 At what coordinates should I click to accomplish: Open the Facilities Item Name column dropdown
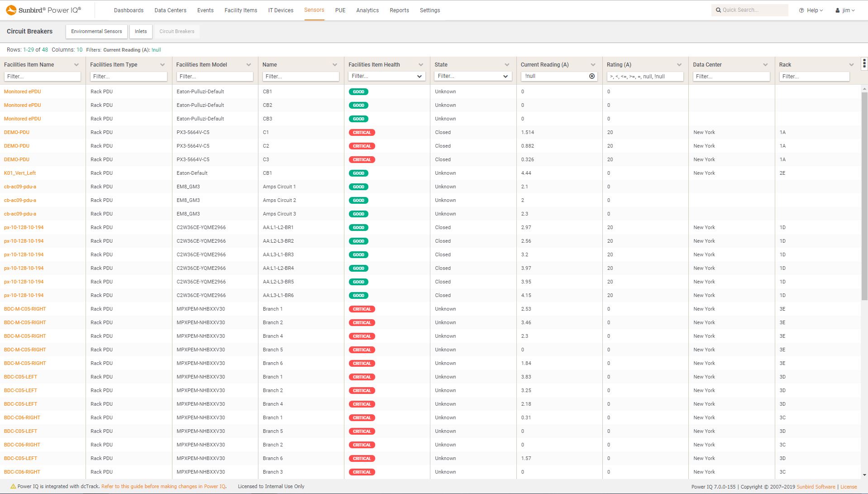coord(76,64)
